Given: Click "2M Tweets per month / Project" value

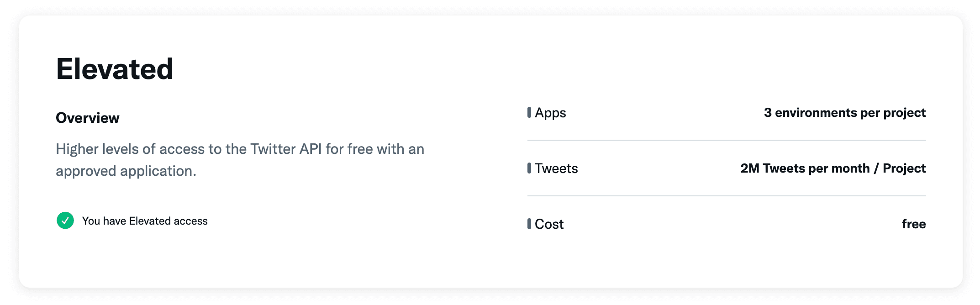Looking at the screenshot, I should click(833, 168).
